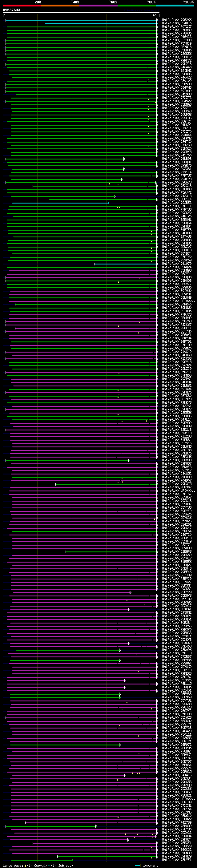Click the query name AV537643
Screen dimensions: 197x868
click(11, 10)
